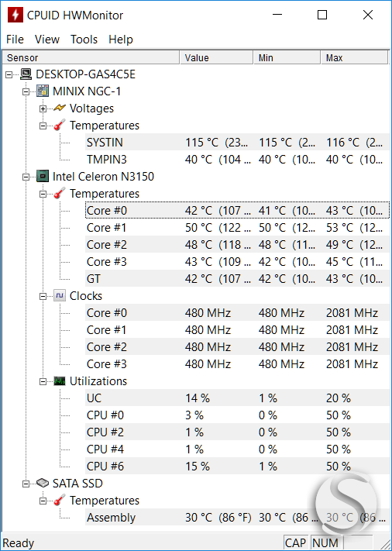Open the File menu
This screenshot has width=392, height=551.
coord(15,40)
